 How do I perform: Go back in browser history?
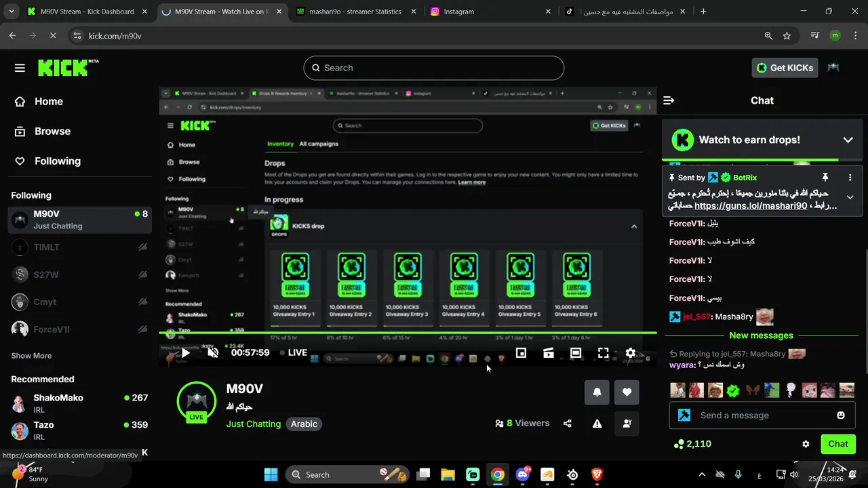click(x=12, y=36)
